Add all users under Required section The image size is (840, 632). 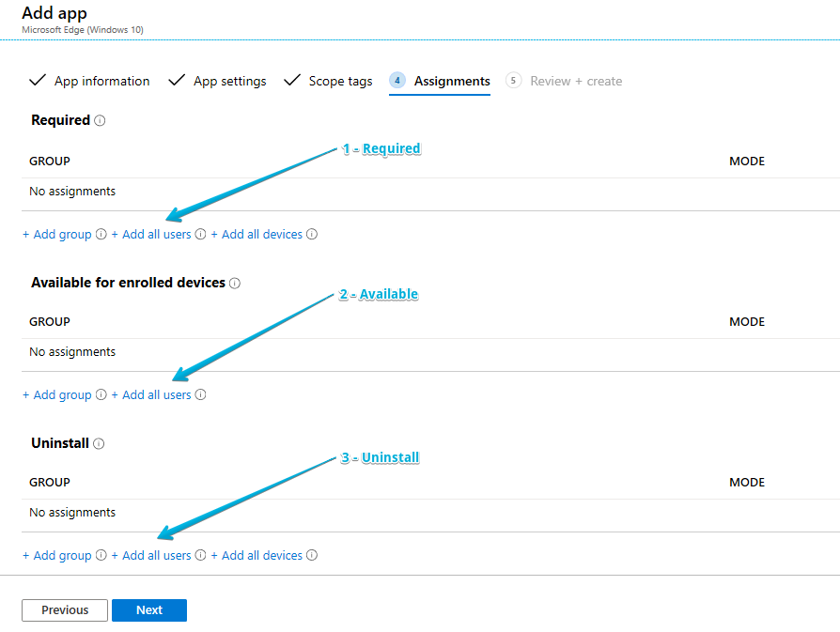coord(151,235)
